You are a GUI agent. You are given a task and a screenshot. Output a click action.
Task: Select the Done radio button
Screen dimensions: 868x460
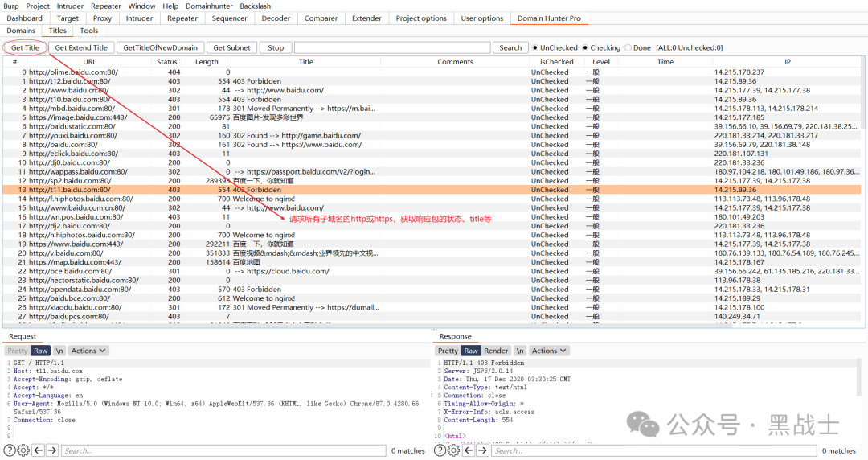click(x=628, y=47)
